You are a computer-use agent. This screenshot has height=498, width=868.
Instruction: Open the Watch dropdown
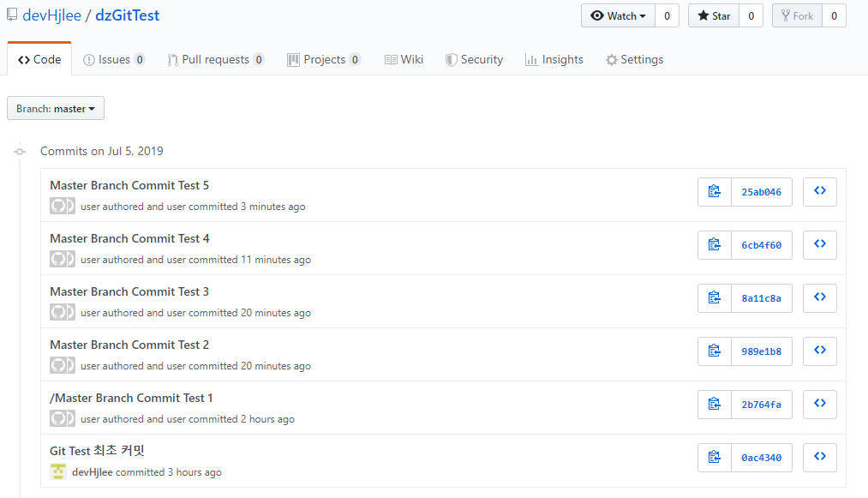pos(619,16)
